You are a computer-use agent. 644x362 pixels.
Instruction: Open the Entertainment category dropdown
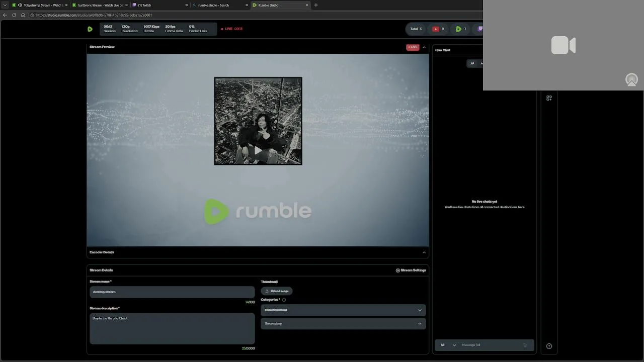[x=343, y=310]
